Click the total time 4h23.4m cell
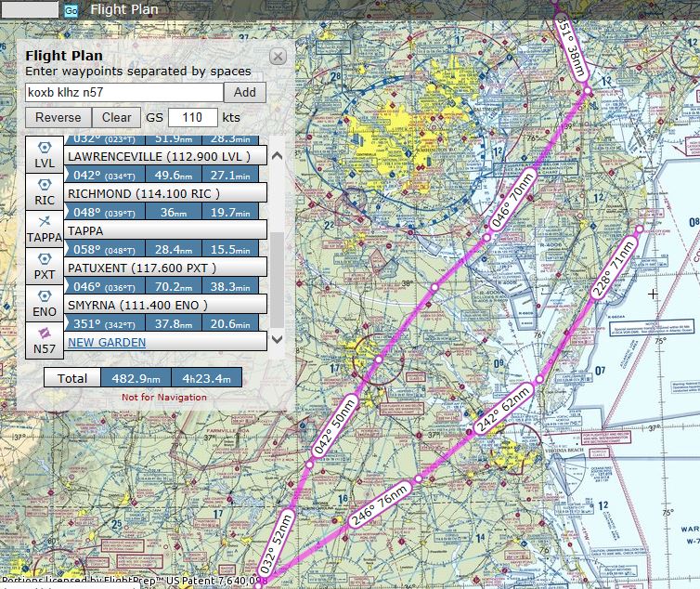The image size is (700, 589). [x=207, y=378]
